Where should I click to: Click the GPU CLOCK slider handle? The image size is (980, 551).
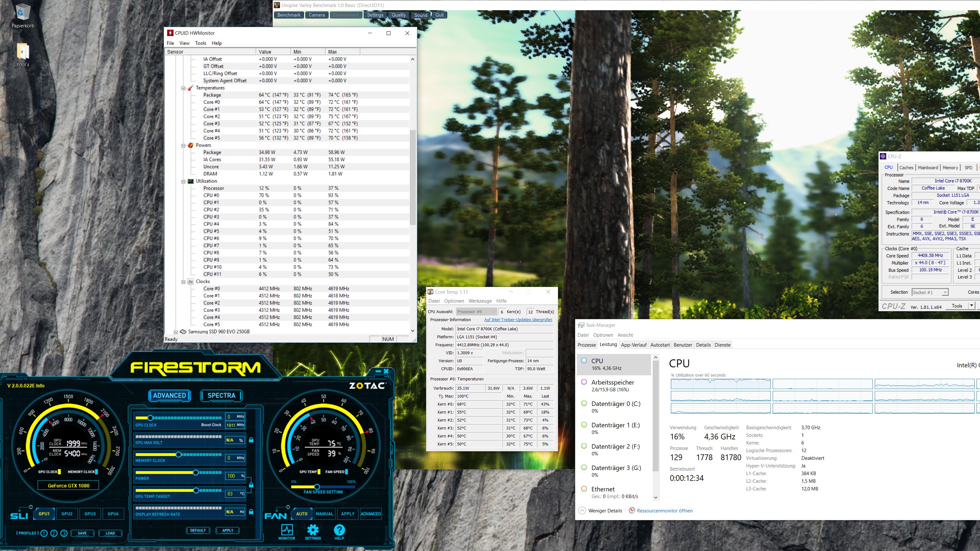click(x=150, y=418)
